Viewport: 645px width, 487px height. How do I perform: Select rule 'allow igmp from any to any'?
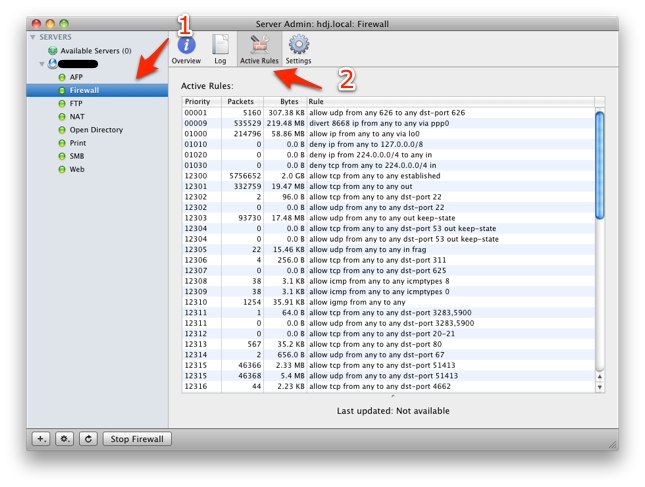click(x=388, y=302)
